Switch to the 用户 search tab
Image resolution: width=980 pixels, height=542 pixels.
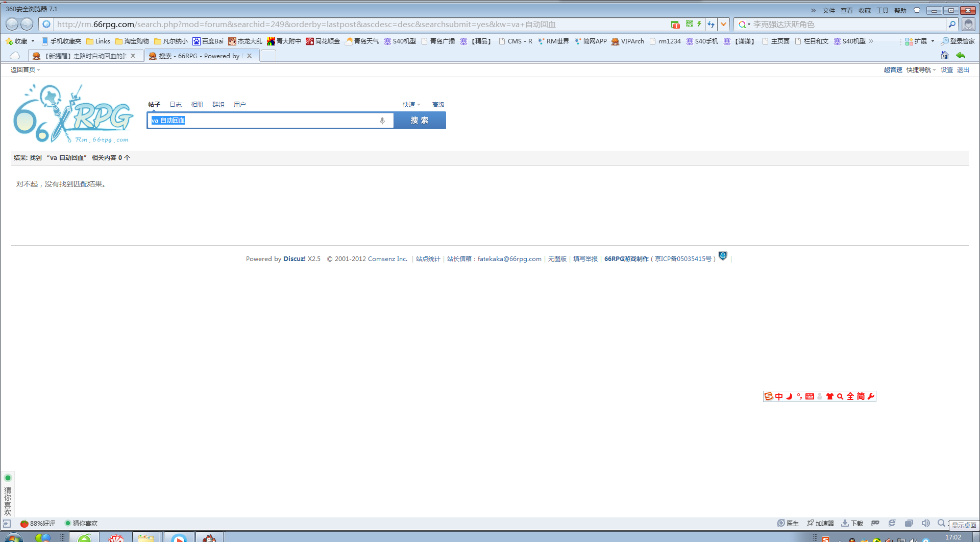[x=240, y=105]
